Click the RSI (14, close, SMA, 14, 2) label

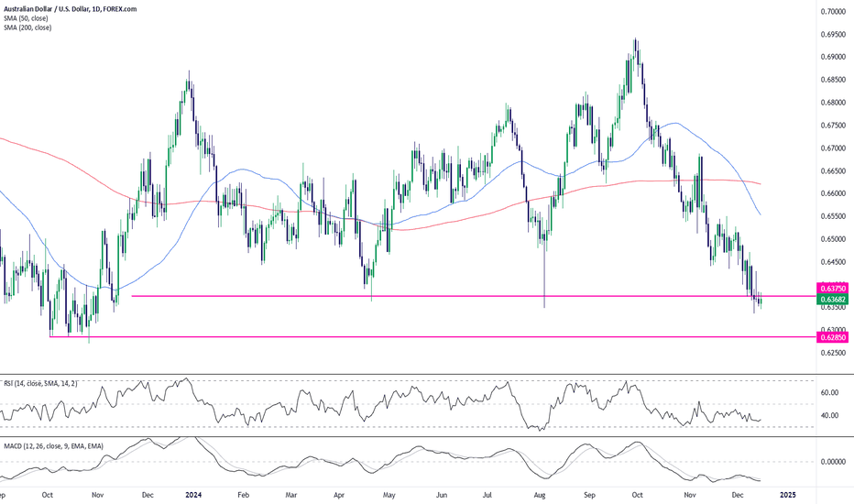41,384
